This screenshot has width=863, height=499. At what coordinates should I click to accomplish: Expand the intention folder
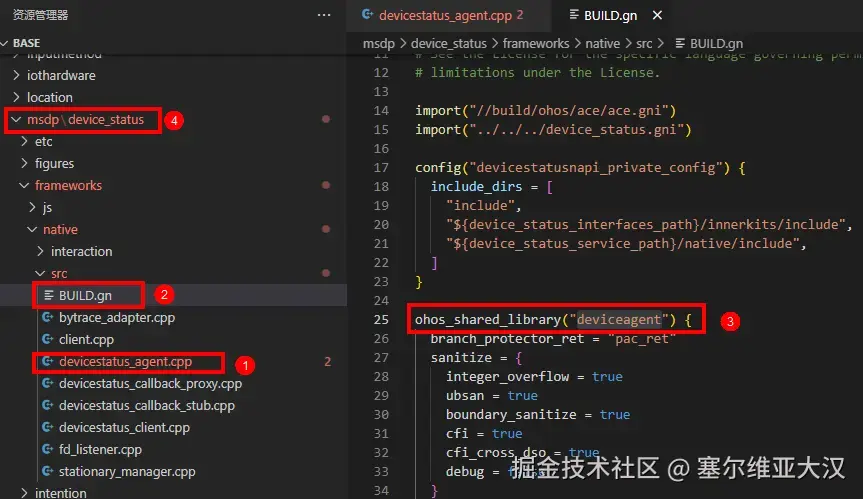pos(24,493)
